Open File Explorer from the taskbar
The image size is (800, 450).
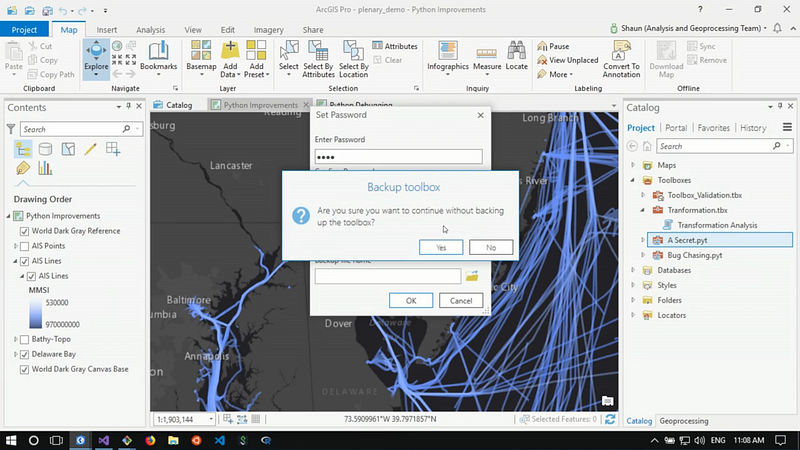(x=173, y=440)
